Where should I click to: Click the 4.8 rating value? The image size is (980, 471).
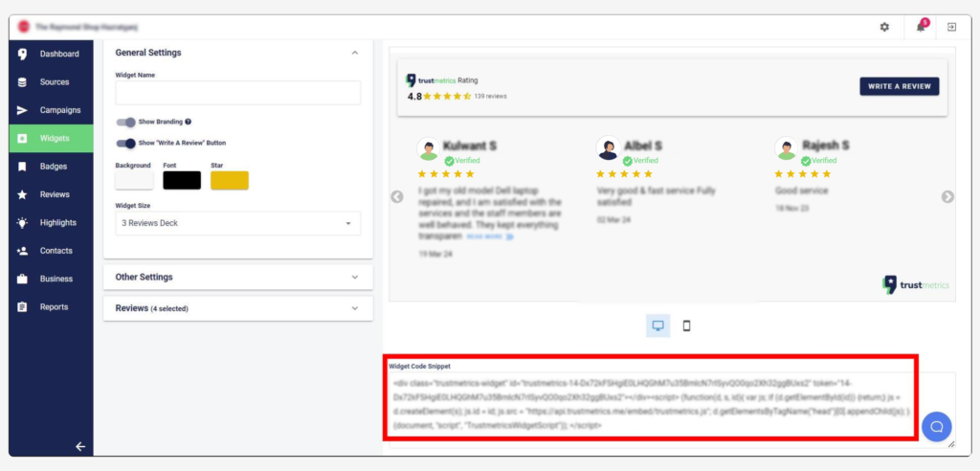(414, 97)
